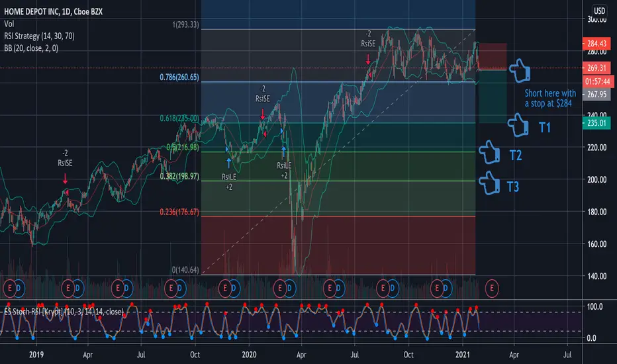Click the 01:57:44 countdown tag

[597, 81]
